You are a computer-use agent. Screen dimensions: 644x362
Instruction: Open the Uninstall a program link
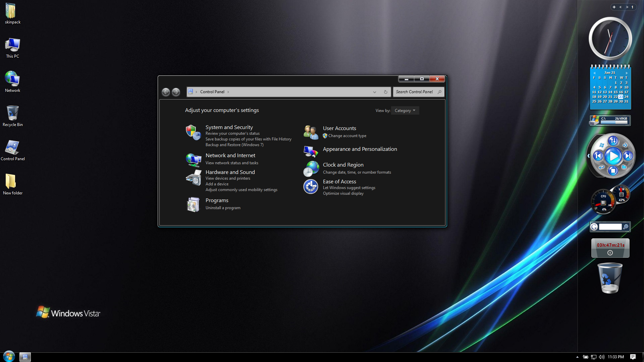(223, 208)
